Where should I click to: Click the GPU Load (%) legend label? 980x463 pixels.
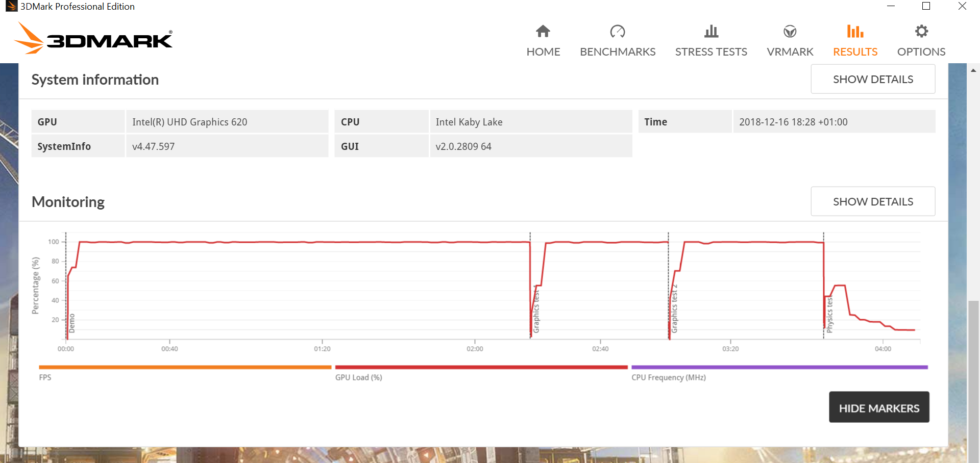[358, 377]
